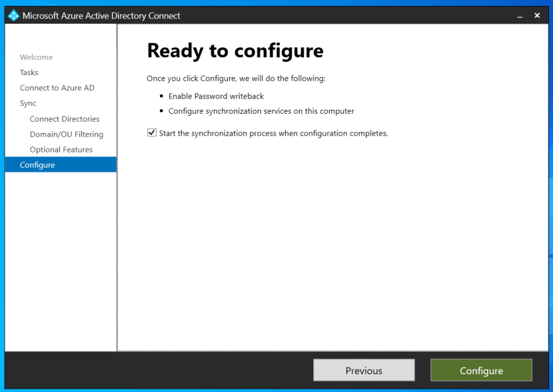This screenshot has width=553, height=392.
Task: Click the 'Ready to configure' heading
Action: 235,51
